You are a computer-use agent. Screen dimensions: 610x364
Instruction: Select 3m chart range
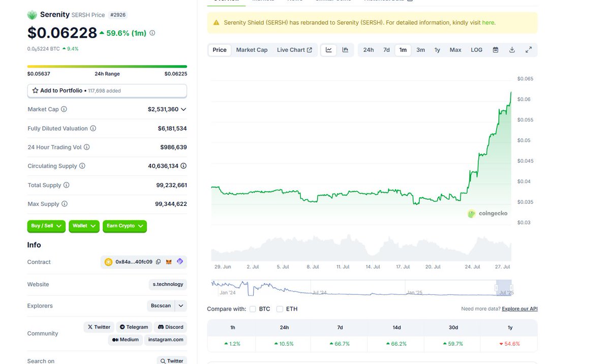point(420,50)
